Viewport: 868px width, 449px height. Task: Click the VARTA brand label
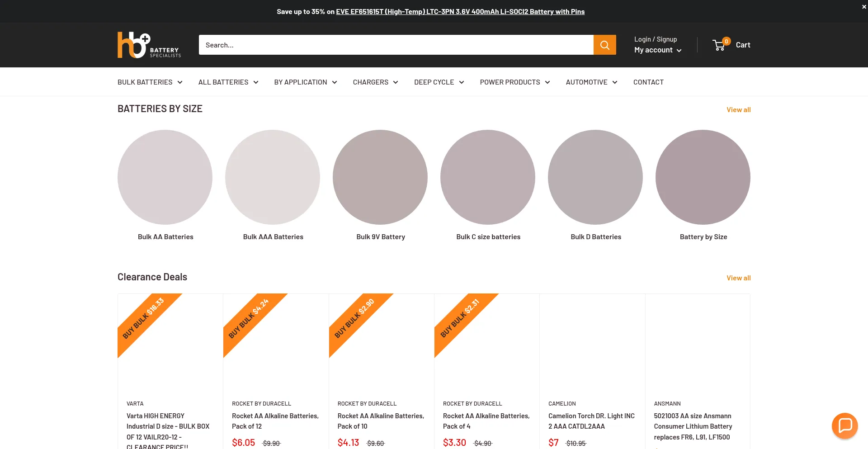[x=135, y=404]
